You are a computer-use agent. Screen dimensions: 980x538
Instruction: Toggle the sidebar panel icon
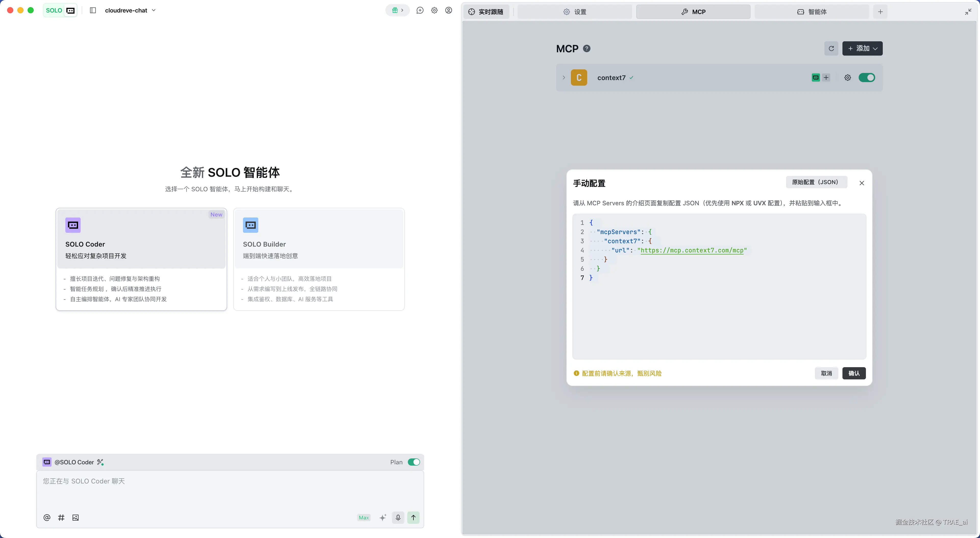click(93, 10)
